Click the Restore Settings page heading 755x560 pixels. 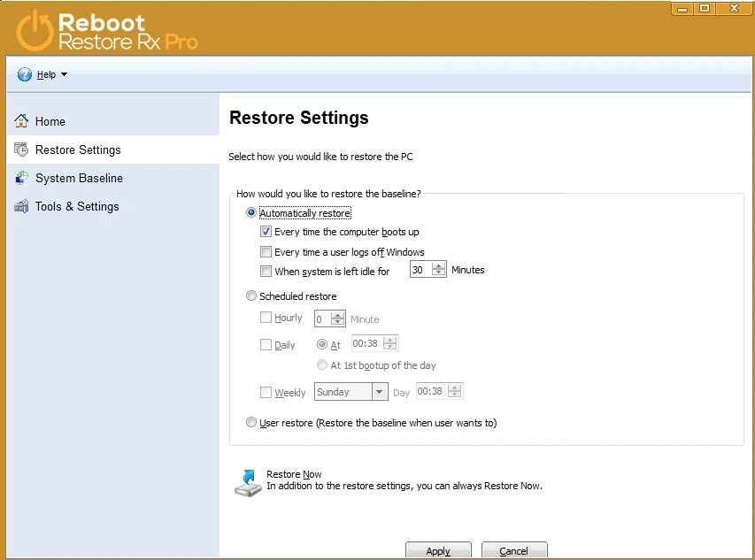point(299,118)
